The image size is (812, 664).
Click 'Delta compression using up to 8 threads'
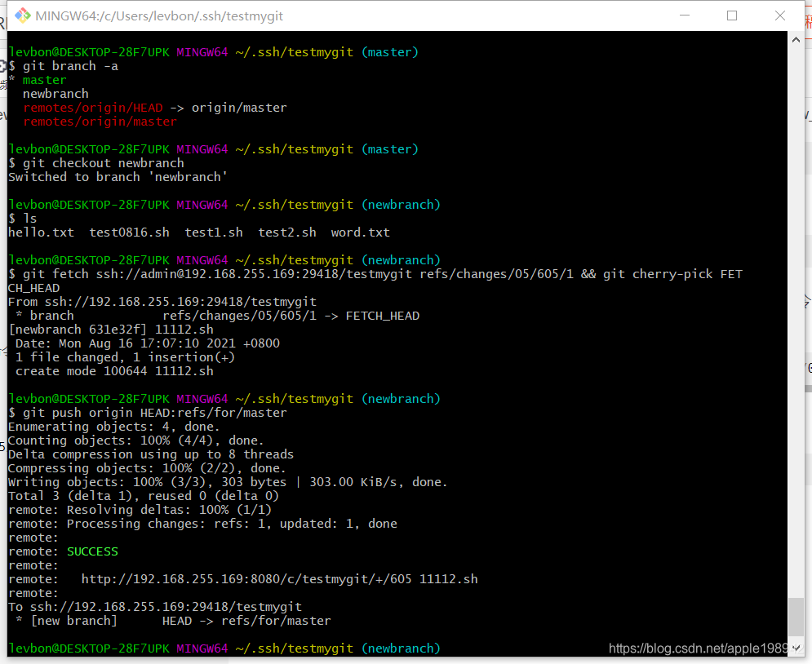tap(151, 454)
